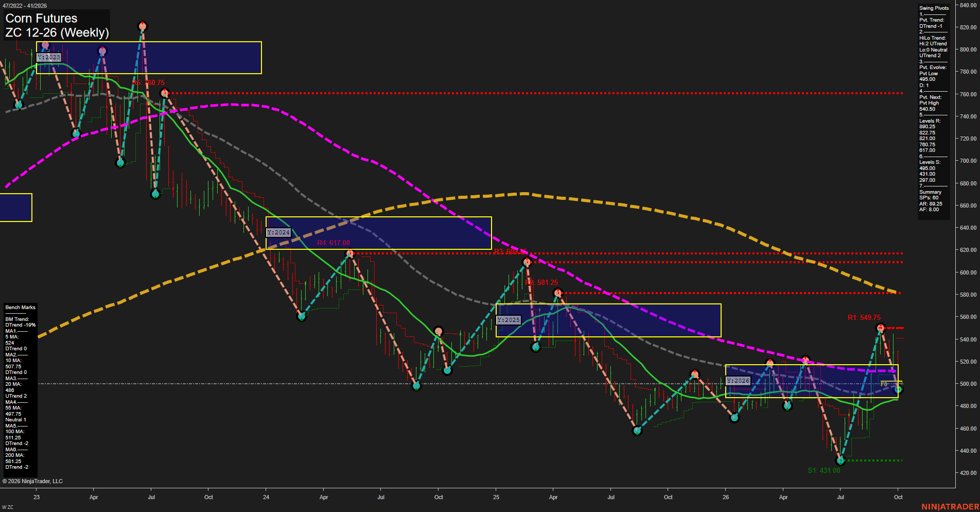
Task: Click the "23" year label on time axis
Action: click(x=37, y=497)
